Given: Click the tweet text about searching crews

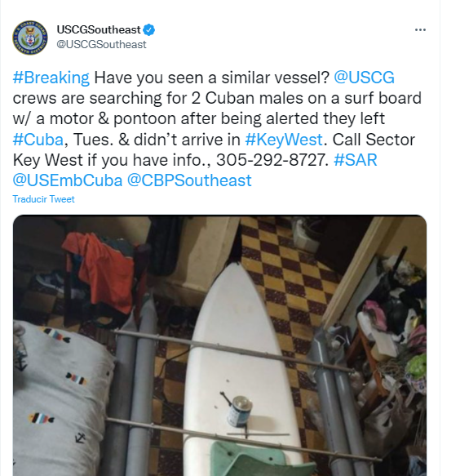Looking at the screenshot, I should coord(217,98).
